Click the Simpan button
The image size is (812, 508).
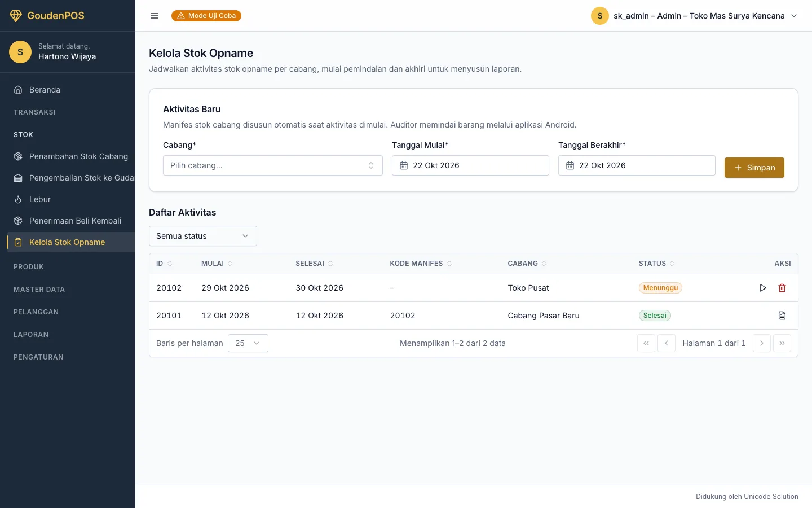coord(754,168)
